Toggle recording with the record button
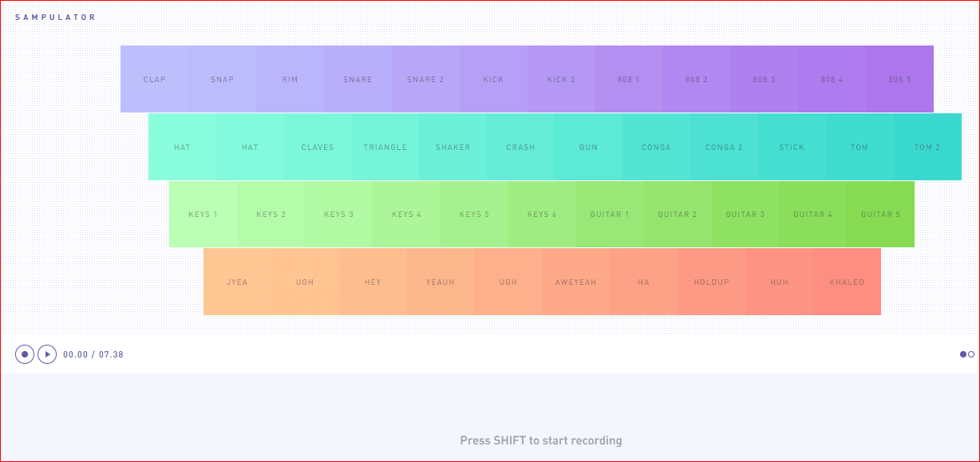Viewport: 980px width, 462px height. click(24, 354)
